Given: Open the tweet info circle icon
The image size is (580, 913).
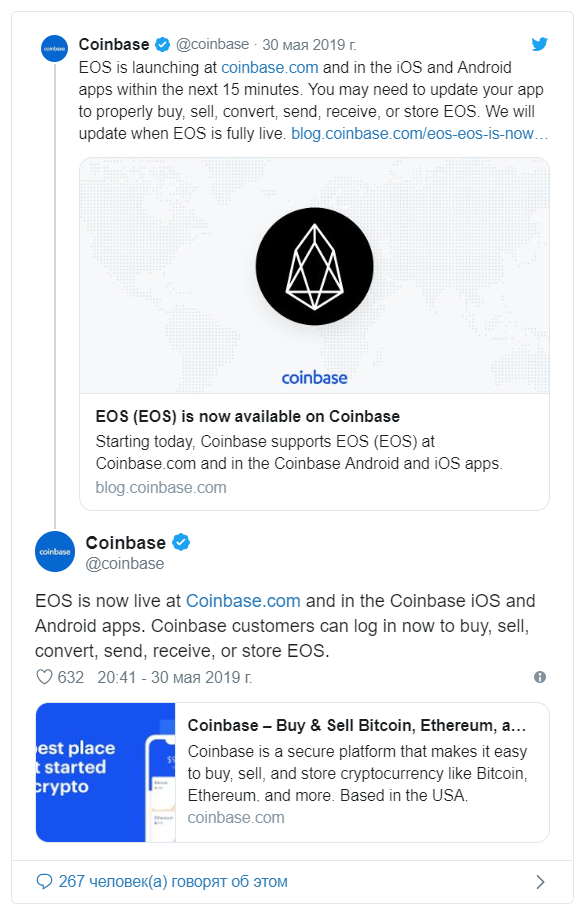Looking at the screenshot, I should coord(540,677).
